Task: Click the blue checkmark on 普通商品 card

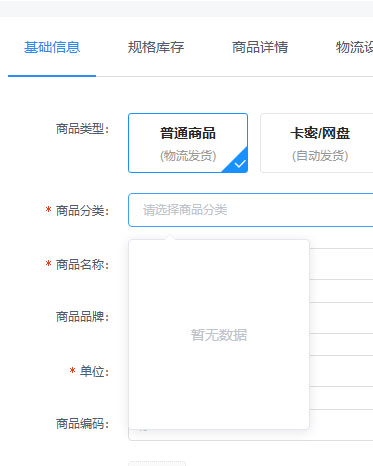Action: click(x=239, y=164)
